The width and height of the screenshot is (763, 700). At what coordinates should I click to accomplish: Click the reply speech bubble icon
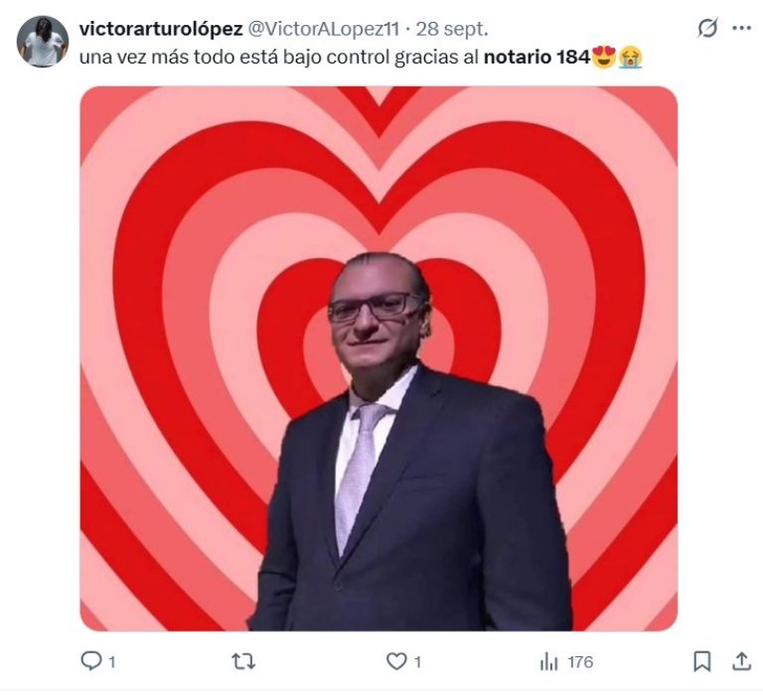coord(91,661)
